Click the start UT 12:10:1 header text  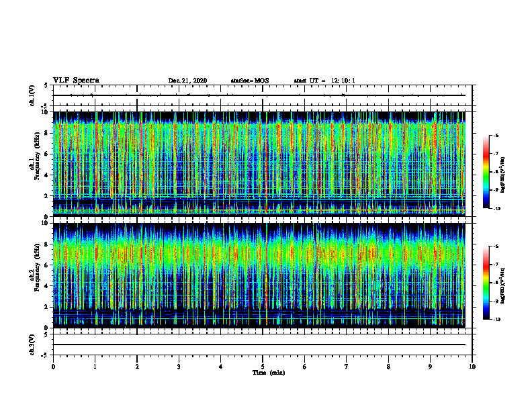tap(324, 81)
